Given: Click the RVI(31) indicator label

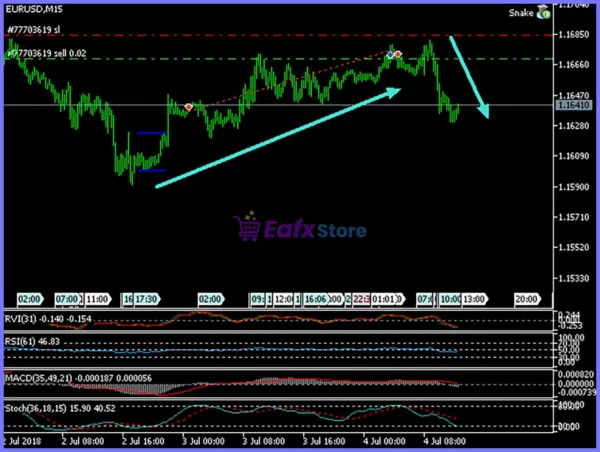Looking at the screenshot, I should 48,318.
